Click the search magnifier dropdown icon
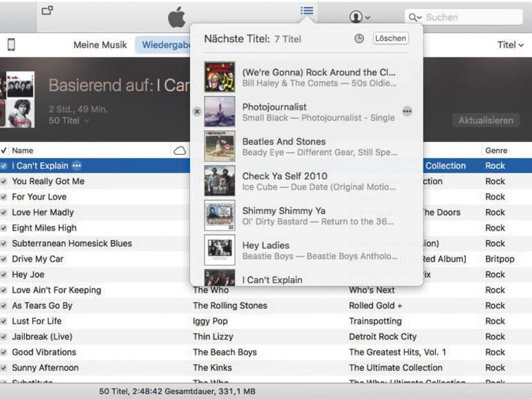532x399 pixels. tap(415, 17)
